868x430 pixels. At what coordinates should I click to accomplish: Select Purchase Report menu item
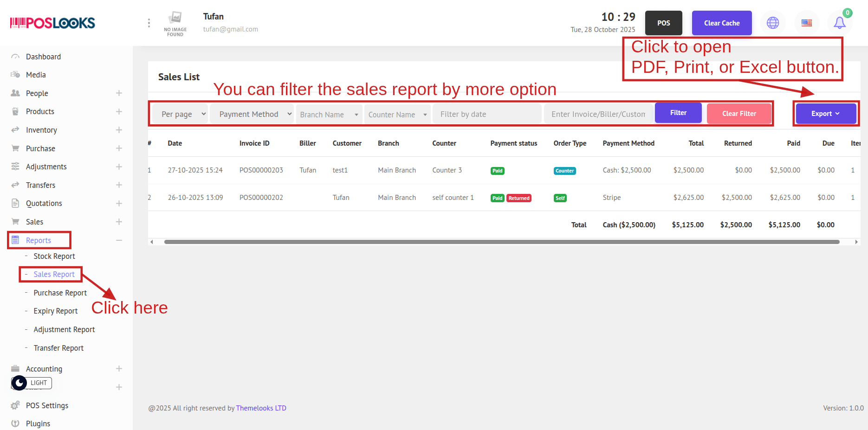coord(60,293)
